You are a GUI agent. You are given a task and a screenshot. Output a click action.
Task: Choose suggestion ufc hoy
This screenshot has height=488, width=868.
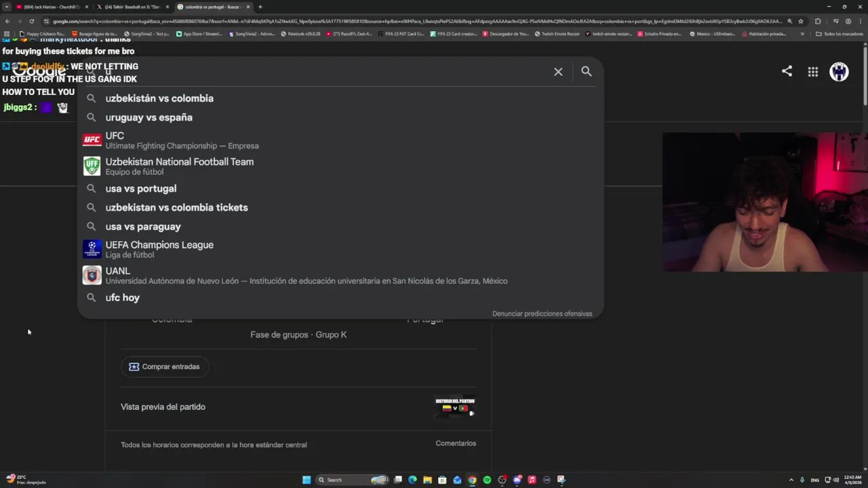coord(123,298)
